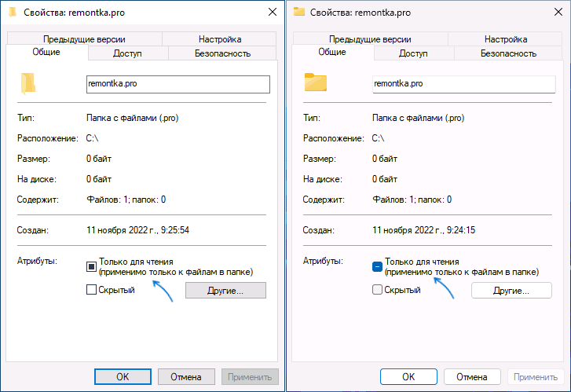This screenshot has width=571, height=392.
Task: Switch to 'Доступ' tab in left dialog
Action: (x=128, y=53)
